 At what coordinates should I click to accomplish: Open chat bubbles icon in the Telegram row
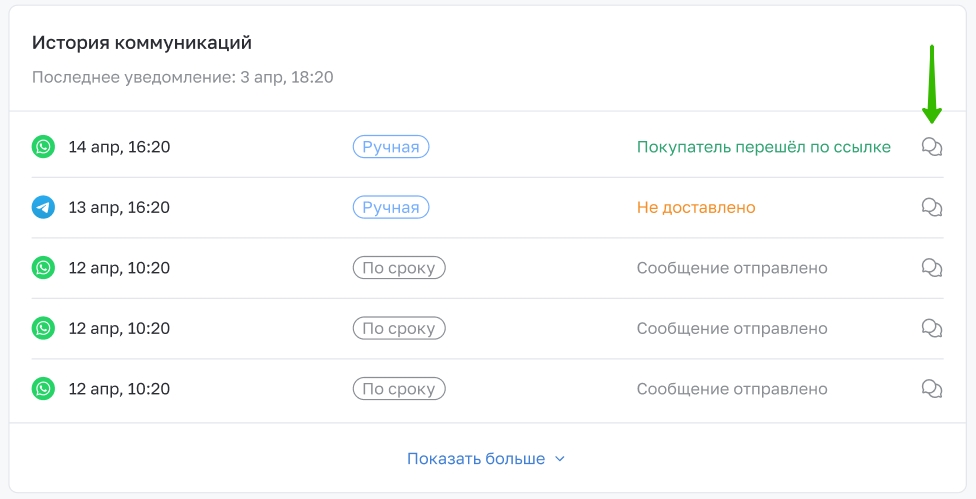point(932,207)
